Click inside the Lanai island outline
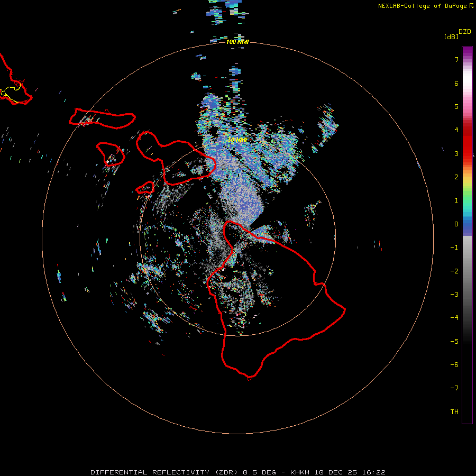The height and width of the screenshot is (476, 476). click(111, 154)
